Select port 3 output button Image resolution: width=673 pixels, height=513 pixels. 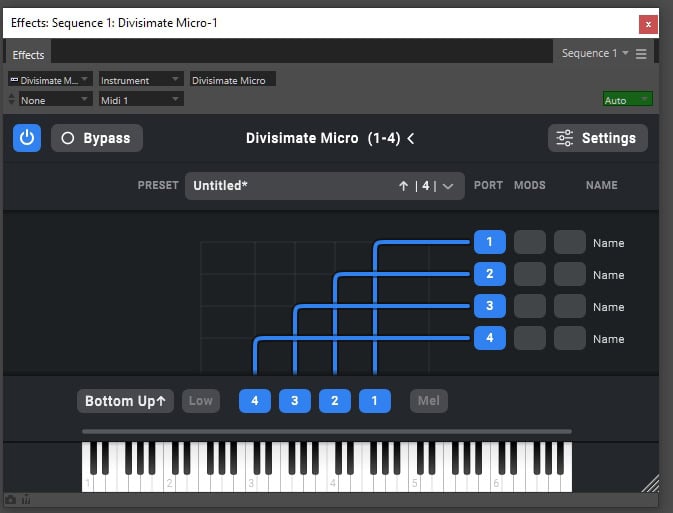pos(490,306)
